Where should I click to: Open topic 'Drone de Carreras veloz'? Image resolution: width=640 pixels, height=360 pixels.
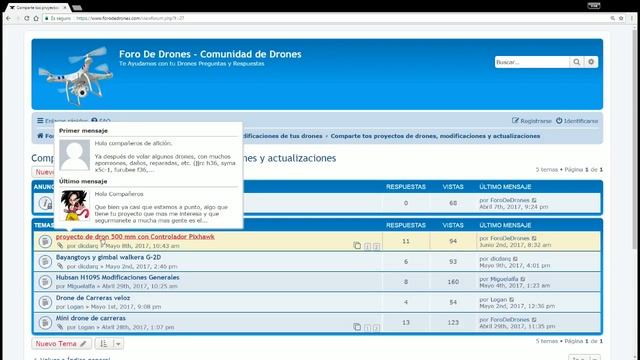[93, 298]
